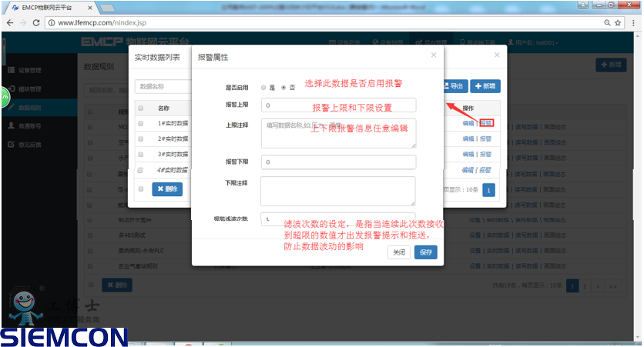The height and width of the screenshot is (347, 644).
Task: Click the 数据名称 search field
Action: pyautogui.click(x=163, y=86)
